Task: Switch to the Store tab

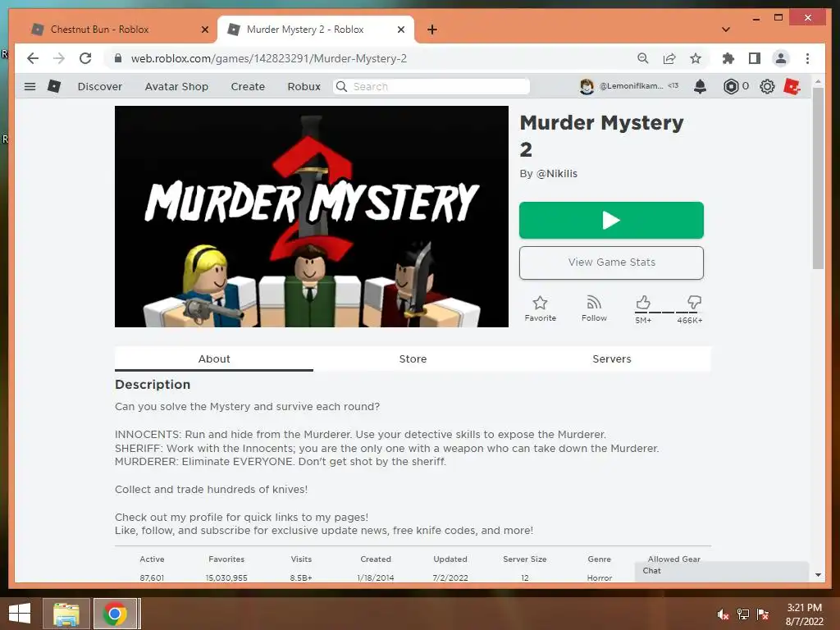Action: (413, 359)
